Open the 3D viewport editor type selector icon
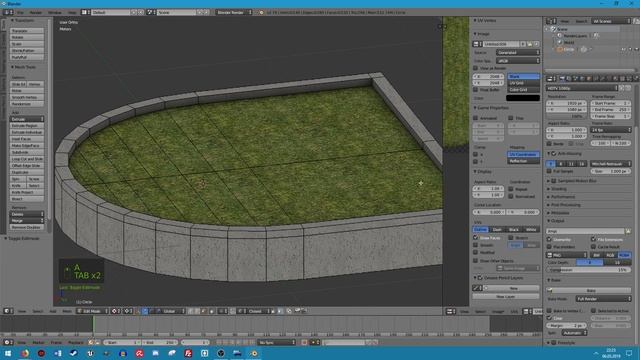 coord(8,311)
